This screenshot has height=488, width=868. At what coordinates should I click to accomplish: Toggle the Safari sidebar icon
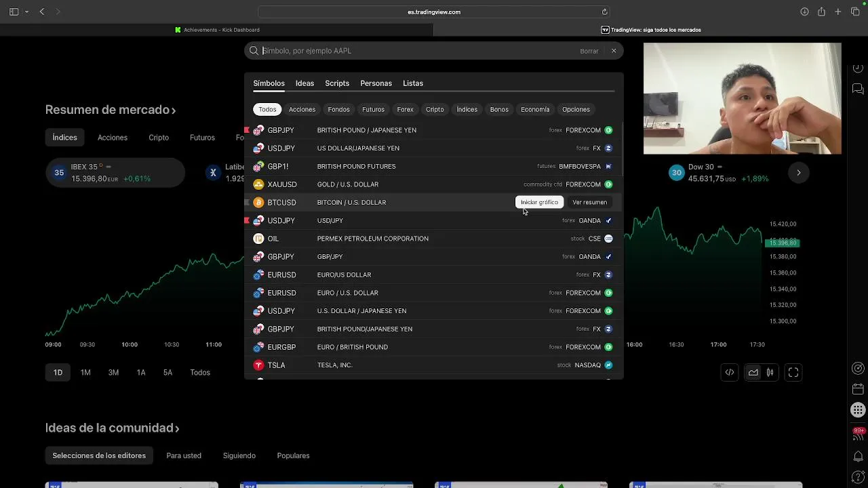coord(14,12)
